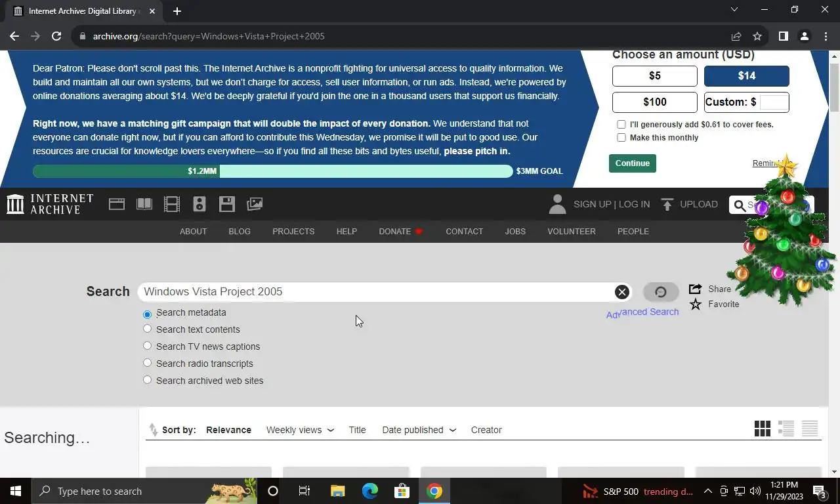Open BLOG menu item
Viewport: 840px width, 504px height.
click(240, 232)
